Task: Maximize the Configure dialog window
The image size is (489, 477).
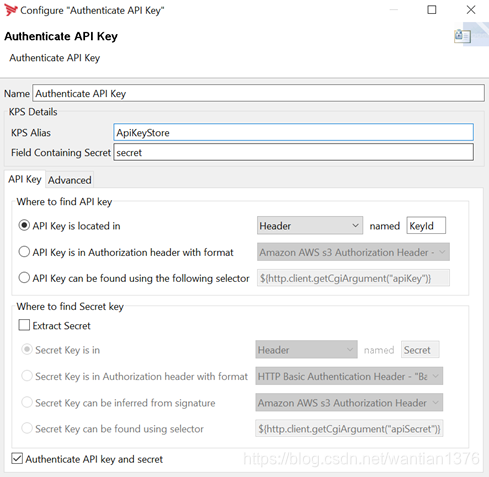Action: (432, 10)
